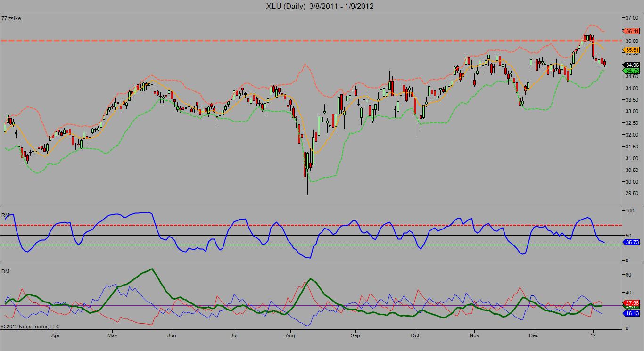644x351 pixels.
Task: Click the 100 label on the RMI axis
Action: coord(629,211)
